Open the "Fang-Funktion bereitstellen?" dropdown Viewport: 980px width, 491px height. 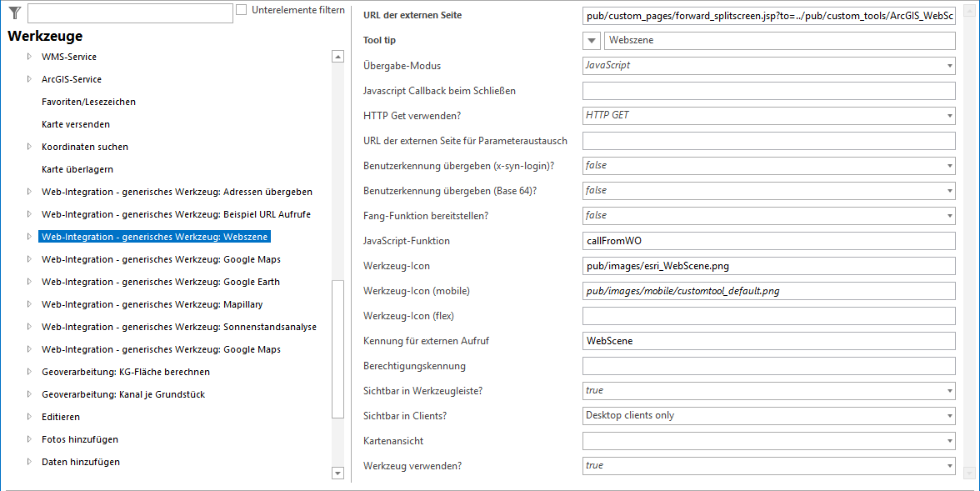pyautogui.click(x=948, y=215)
